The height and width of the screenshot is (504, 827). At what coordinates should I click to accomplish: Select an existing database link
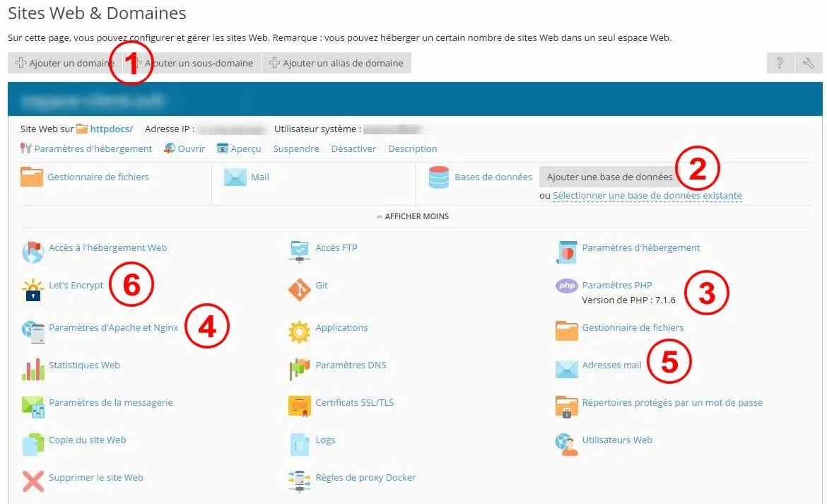pos(647,196)
